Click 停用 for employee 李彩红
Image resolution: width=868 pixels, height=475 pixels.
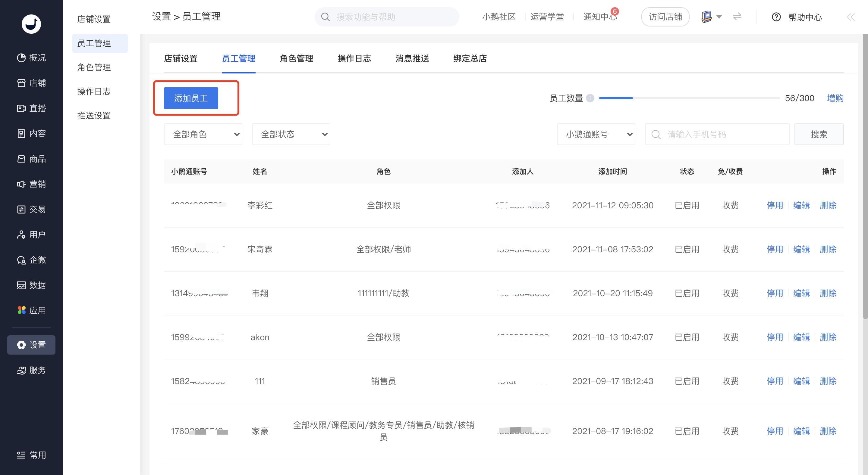774,205
